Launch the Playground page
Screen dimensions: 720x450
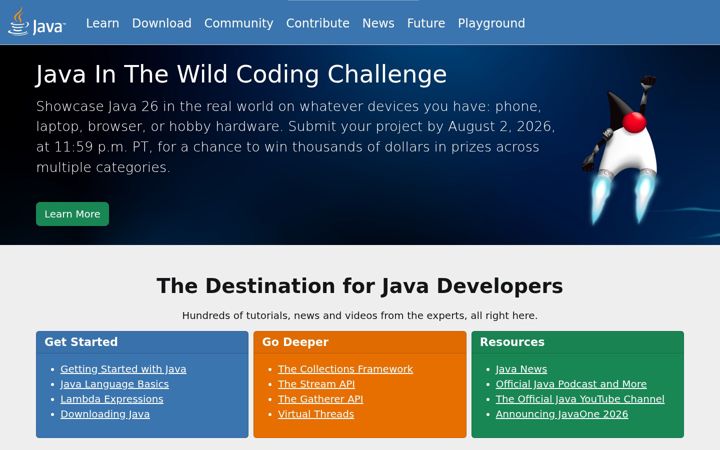click(491, 23)
